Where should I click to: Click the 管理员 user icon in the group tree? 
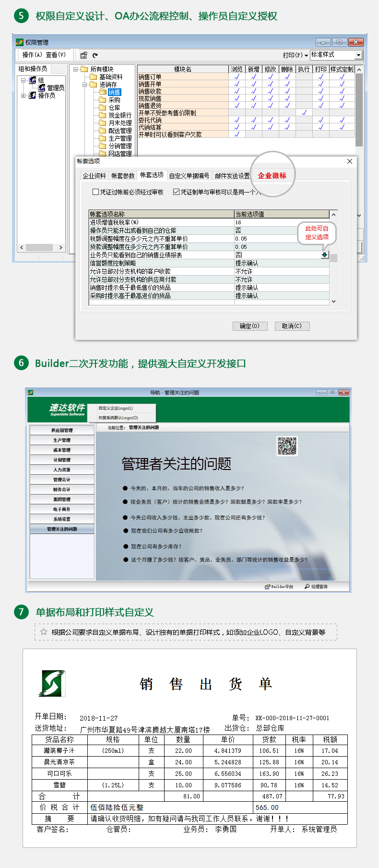pyautogui.click(x=42, y=88)
